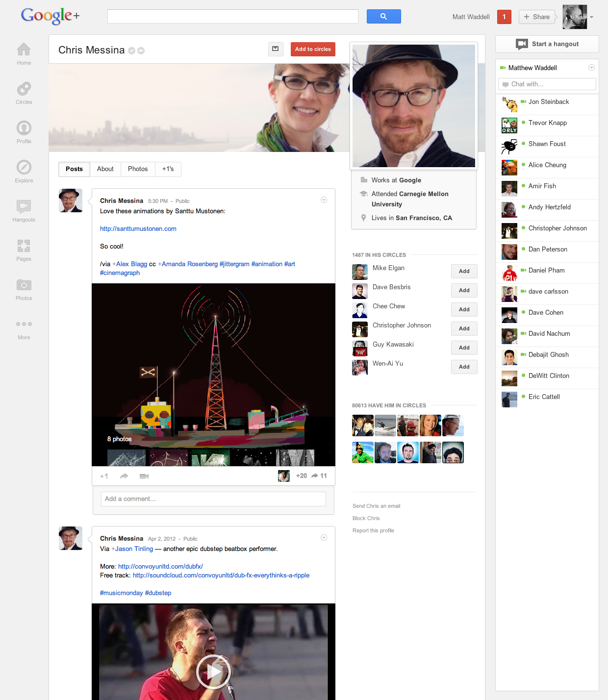The width and height of the screenshot is (608, 700).
Task: Give the animations post a +1
Action: (103, 475)
